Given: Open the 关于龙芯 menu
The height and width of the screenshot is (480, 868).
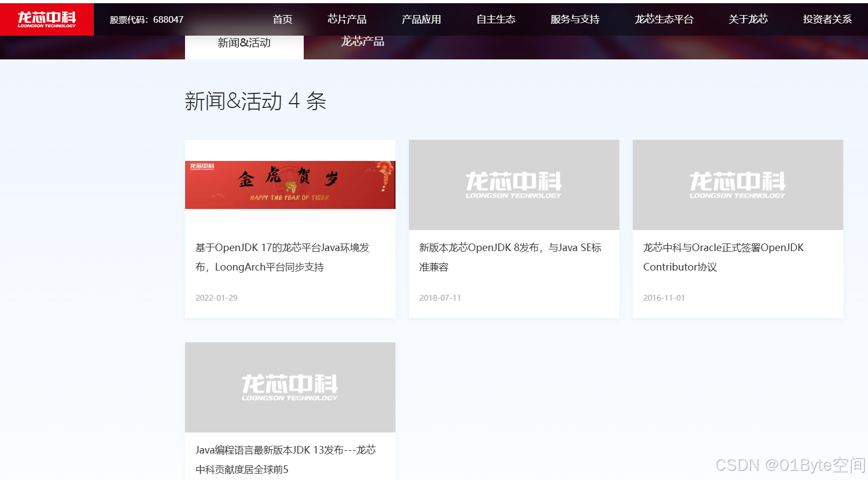Looking at the screenshot, I should 748,19.
